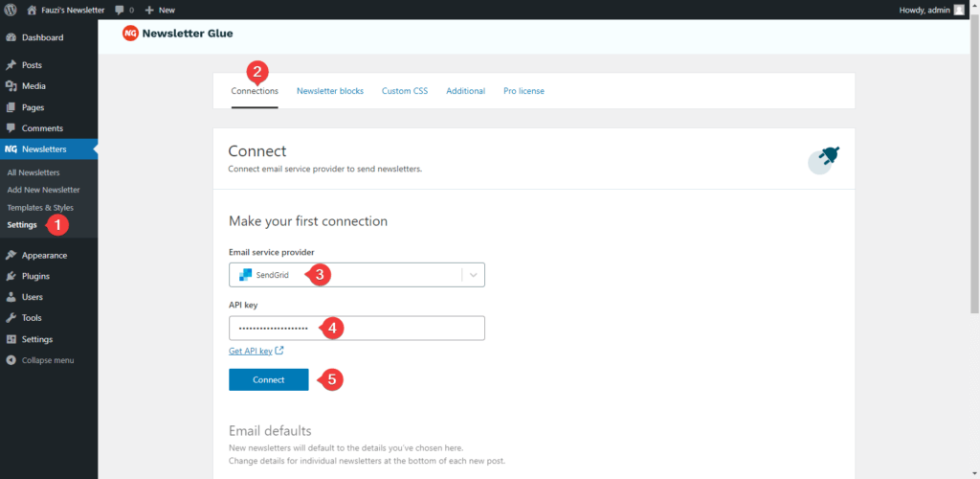Open All Newsletters submenu
The image size is (980, 479).
coord(33,172)
